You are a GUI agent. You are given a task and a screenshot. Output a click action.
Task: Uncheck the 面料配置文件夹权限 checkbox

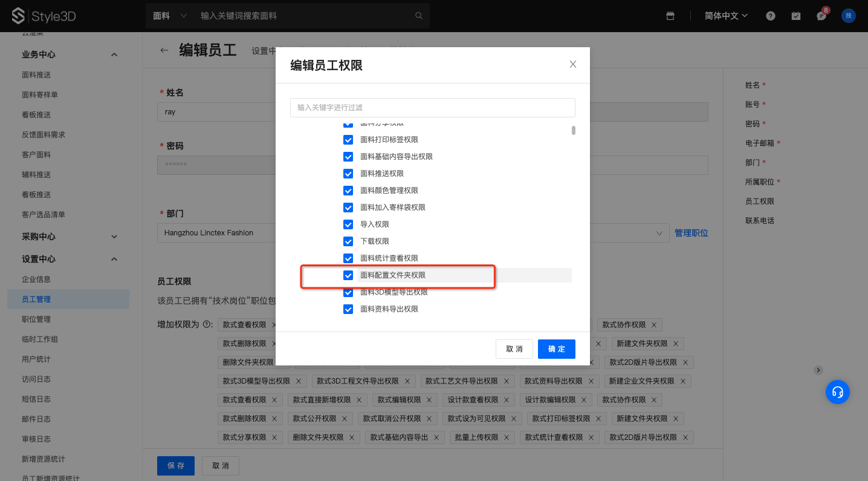point(348,275)
